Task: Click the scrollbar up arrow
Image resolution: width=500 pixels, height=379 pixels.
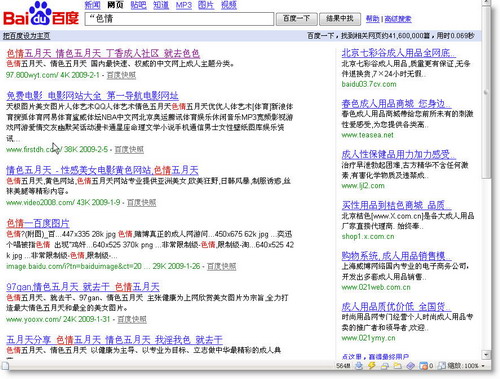Action: pyautogui.click(x=486, y=3)
